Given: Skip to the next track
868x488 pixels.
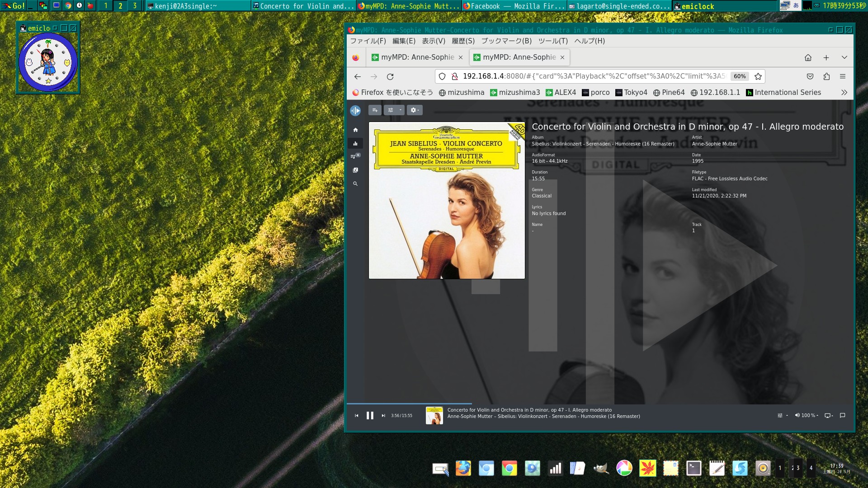Looking at the screenshot, I should 383,416.
